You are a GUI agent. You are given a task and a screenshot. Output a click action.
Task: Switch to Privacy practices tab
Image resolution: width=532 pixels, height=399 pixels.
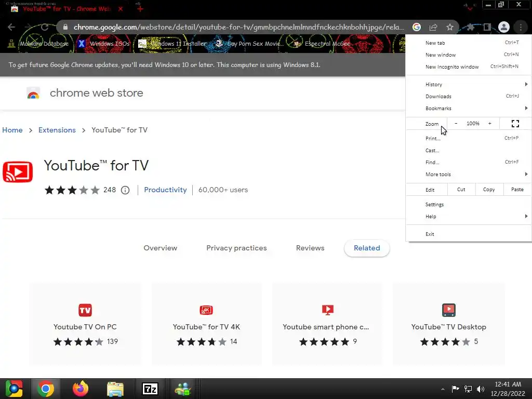pos(236,248)
